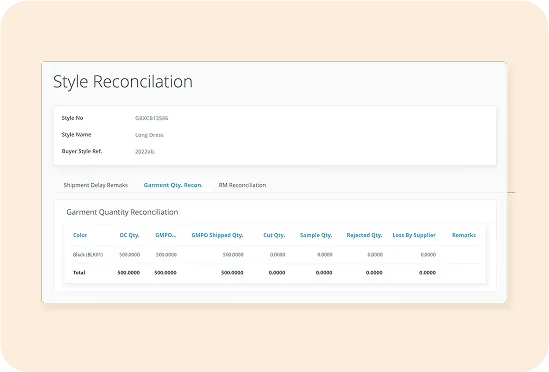Switch to Garment Qty. Recon. tab
The width and height of the screenshot is (549, 372).
tap(173, 185)
